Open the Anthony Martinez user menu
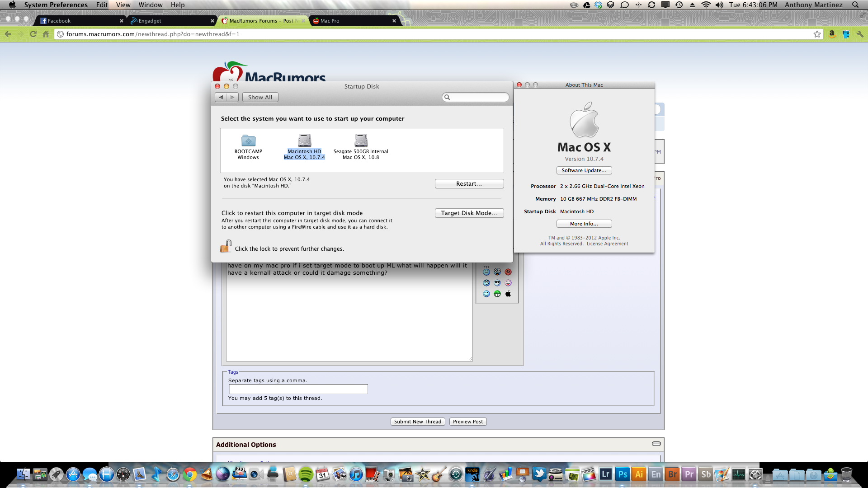Screen dimensions: 868x488 tap(814, 5)
